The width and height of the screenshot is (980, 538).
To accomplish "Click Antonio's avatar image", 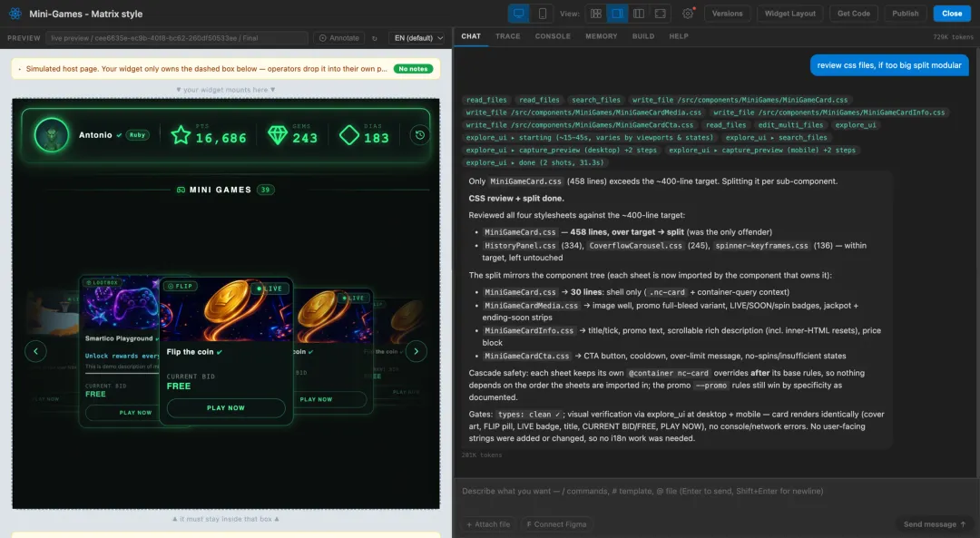I will coord(51,135).
